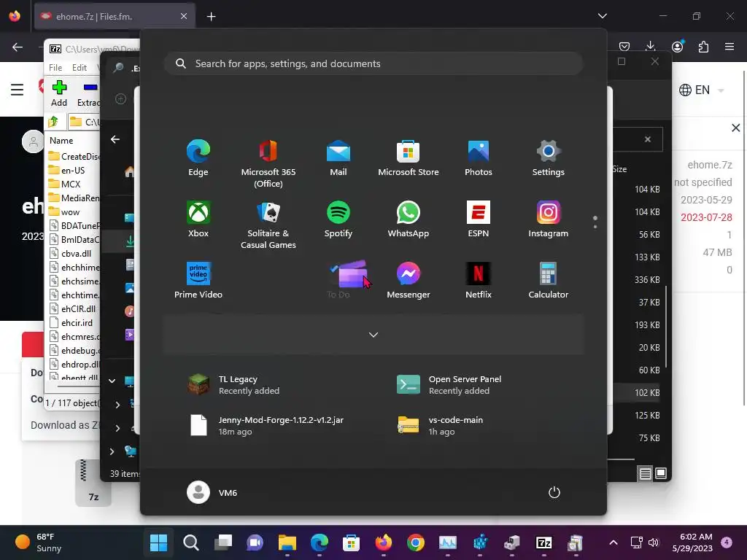Open Firefox application menu
Viewport: 747px width, 560px height.
(x=729, y=46)
